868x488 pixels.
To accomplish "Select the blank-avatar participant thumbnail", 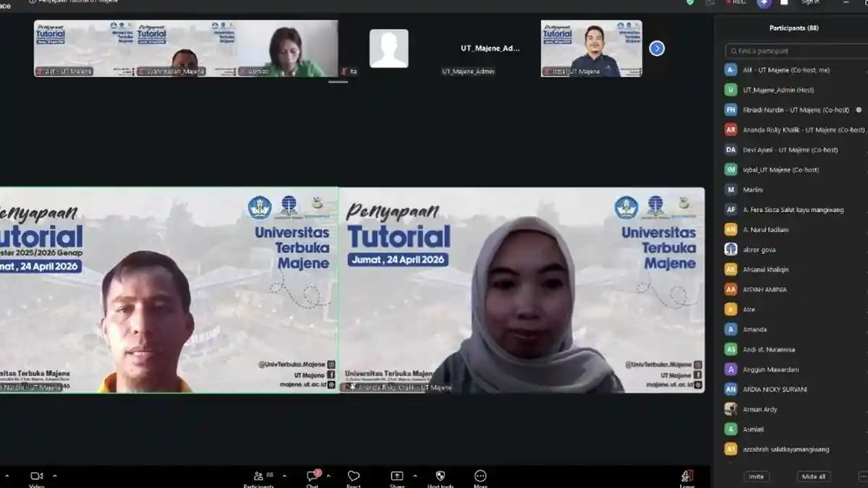I will tap(389, 48).
